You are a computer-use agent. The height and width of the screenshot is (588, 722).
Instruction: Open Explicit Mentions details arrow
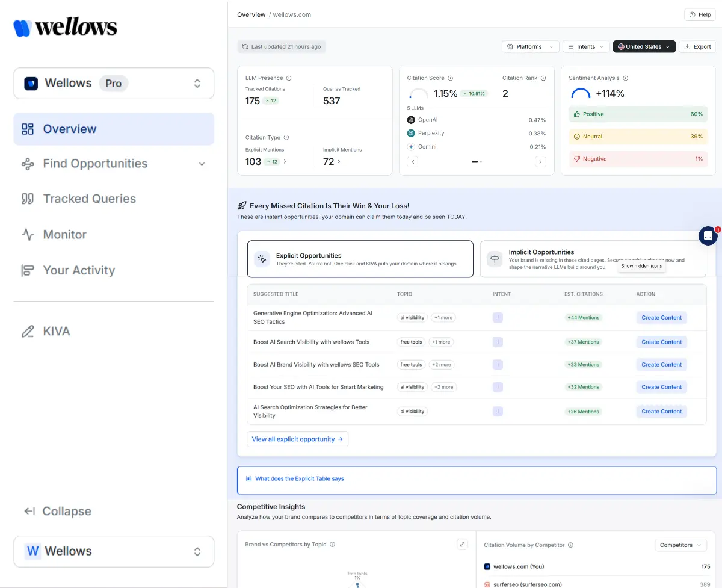tap(285, 161)
